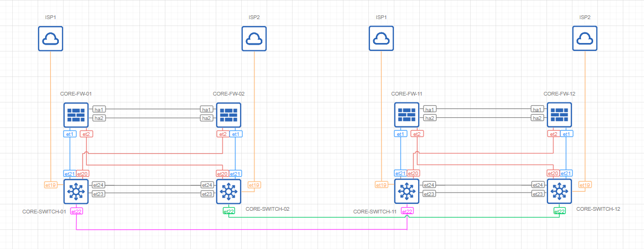Select the CORE-SWITCH-02 switch icon
The height and width of the screenshot is (249, 644).
point(228,191)
